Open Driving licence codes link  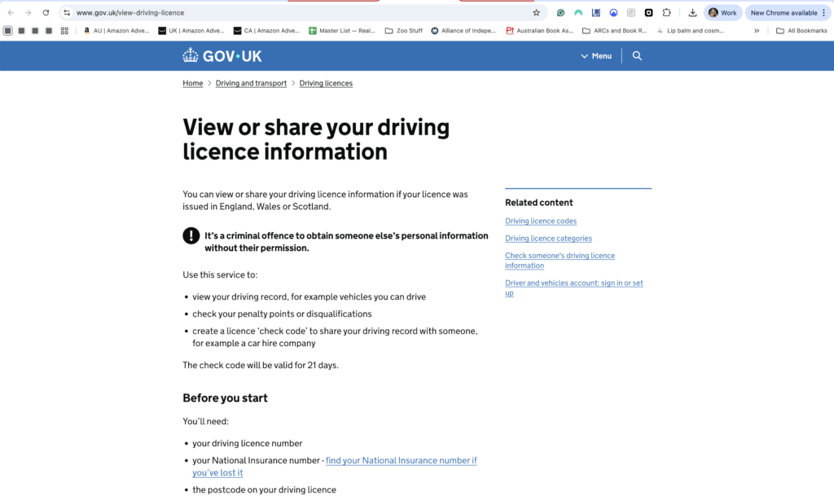pyautogui.click(x=540, y=221)
